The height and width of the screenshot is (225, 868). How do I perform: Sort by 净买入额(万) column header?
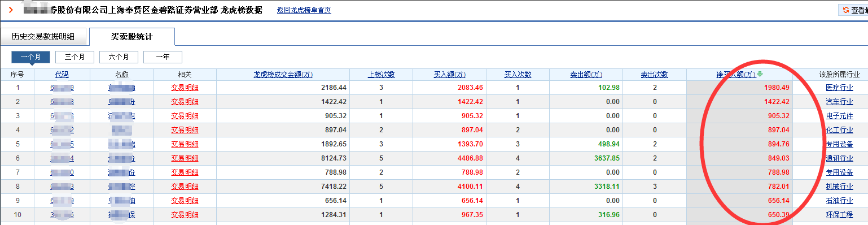tap(736, 75)
